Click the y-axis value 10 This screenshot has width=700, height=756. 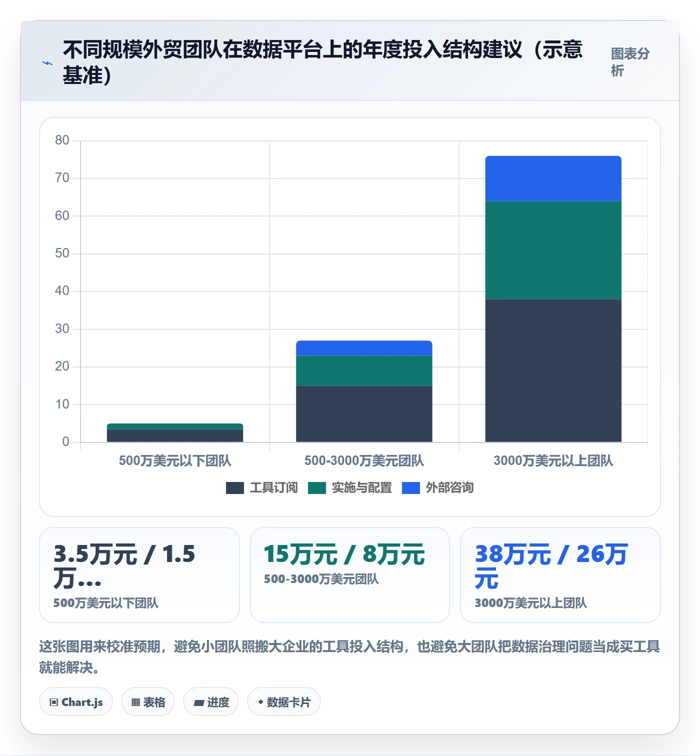62,404
